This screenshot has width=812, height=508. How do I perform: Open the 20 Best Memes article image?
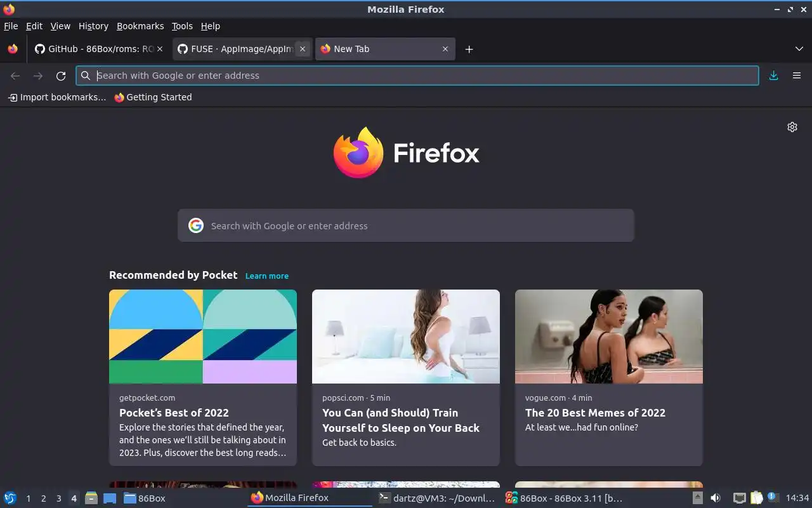pos(609,337)
